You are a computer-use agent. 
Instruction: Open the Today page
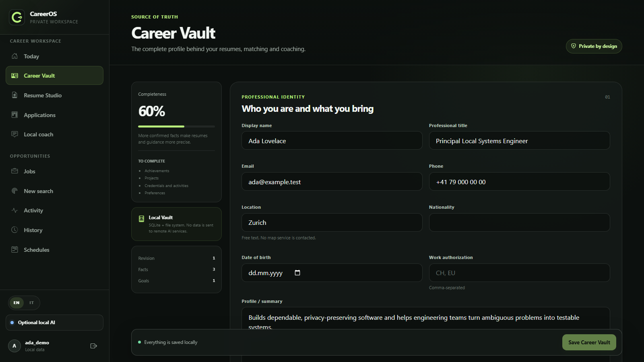54,56
